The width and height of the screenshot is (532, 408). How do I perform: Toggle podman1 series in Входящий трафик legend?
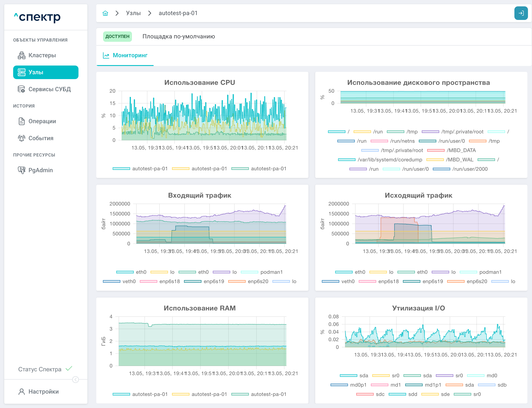[262, 272]
